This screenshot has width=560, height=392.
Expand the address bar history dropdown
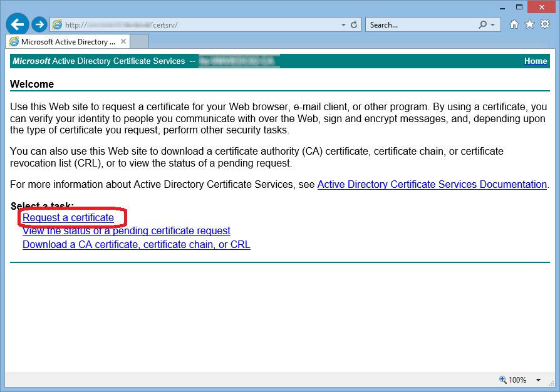point(343,25)
